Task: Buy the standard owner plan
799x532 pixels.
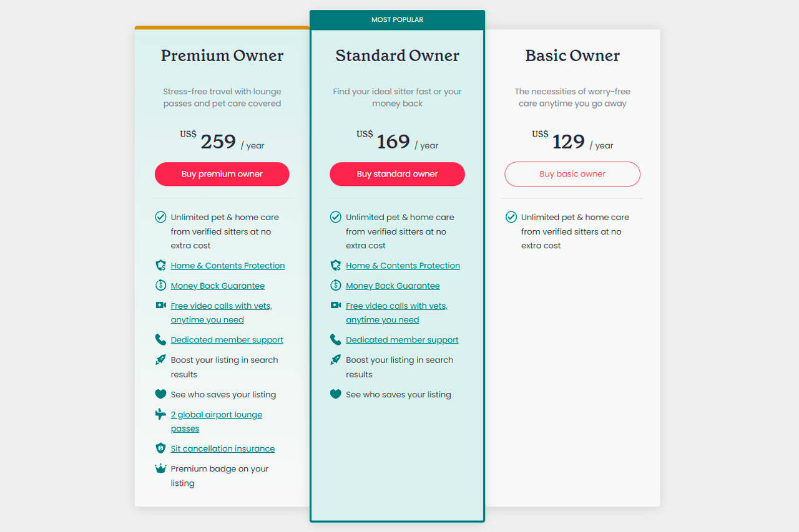Action: click(397, 174)
